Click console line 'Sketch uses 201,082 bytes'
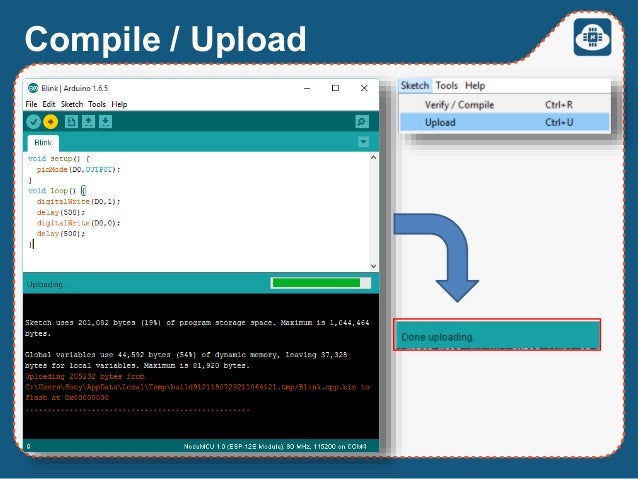This screenshot has width=638, height=479. coord(197,322)
